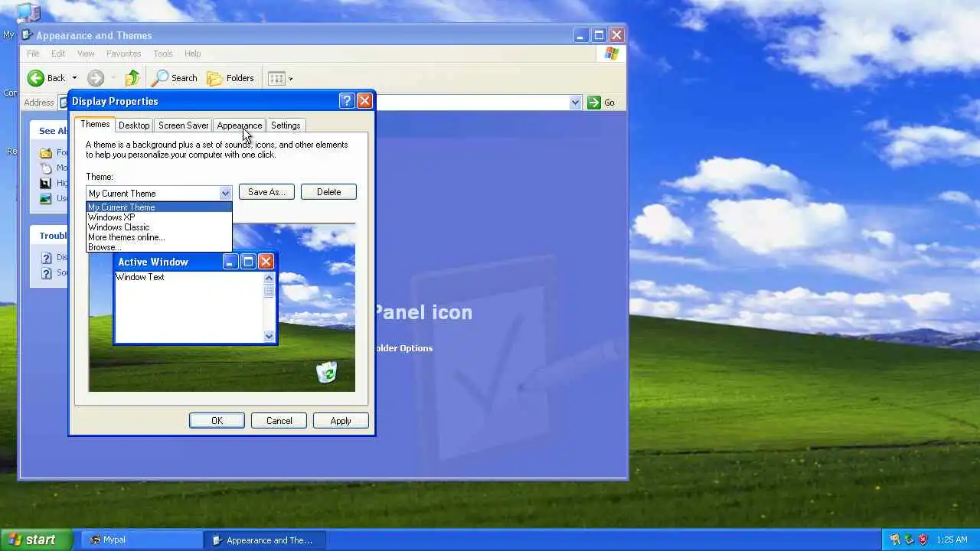Click the Display Properties help question-mark button

point(346,101)
